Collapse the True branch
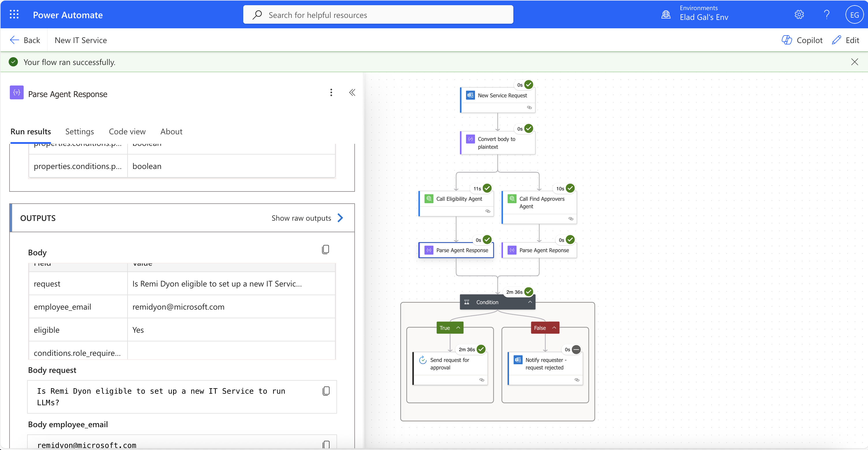 click(458, 327)
